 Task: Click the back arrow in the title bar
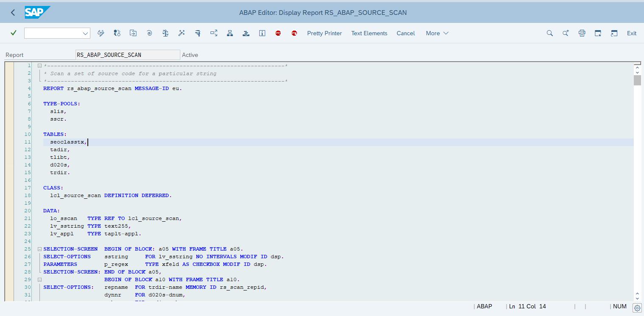[x=13, y=13]
